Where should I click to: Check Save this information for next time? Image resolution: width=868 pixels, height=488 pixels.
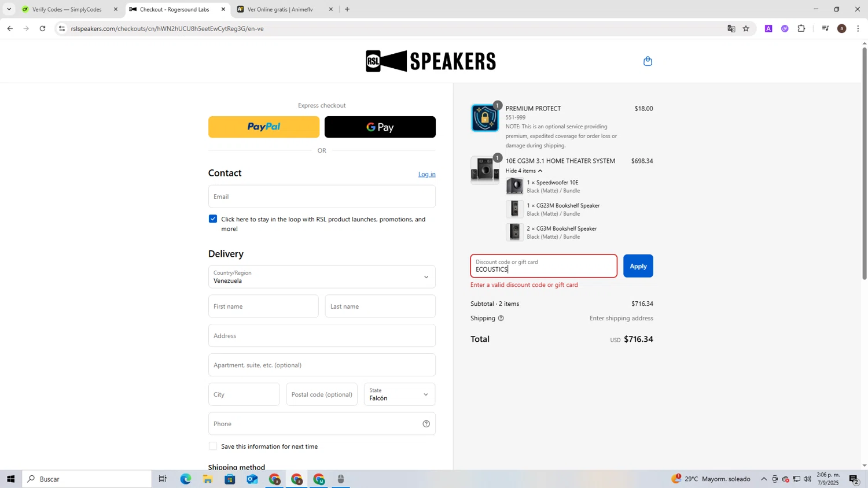point(213,446)
